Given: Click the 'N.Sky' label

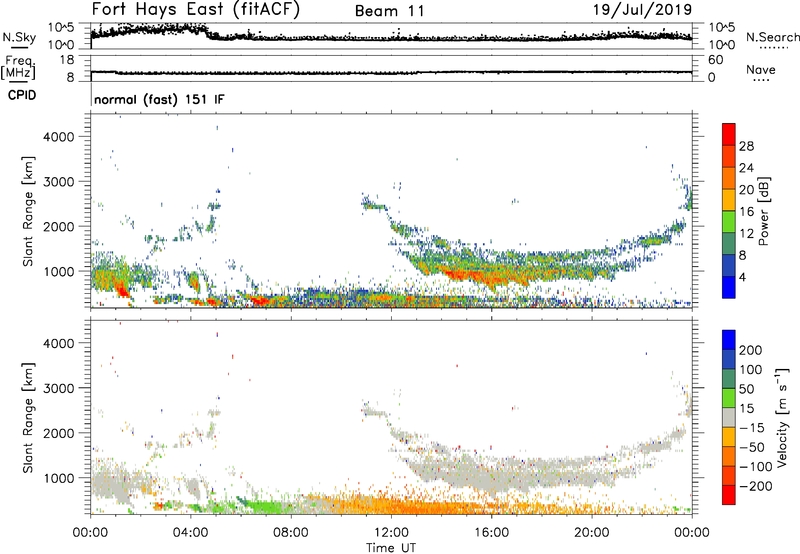Looking at the screenshot, I should point(19,37).
